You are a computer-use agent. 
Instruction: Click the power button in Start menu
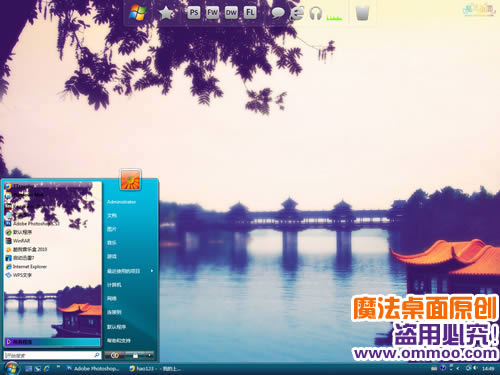[115, 355]
